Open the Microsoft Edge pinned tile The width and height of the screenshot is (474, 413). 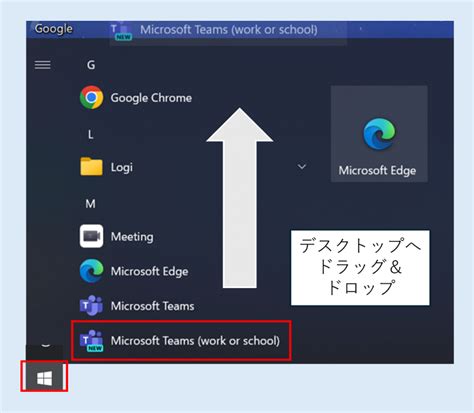pos(379,134)
